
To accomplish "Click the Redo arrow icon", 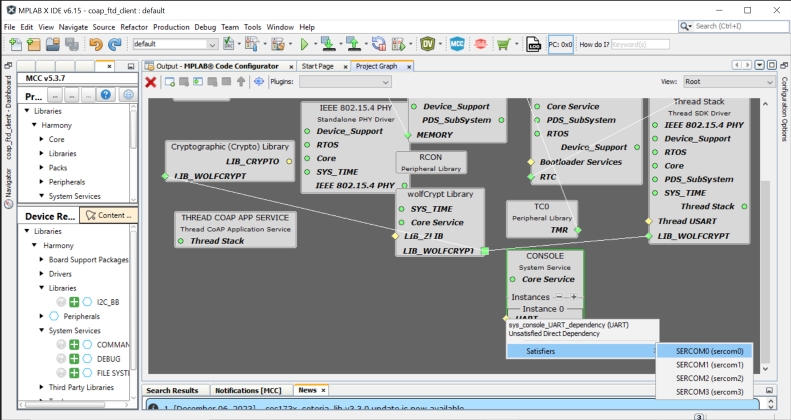I will point(115,44).
